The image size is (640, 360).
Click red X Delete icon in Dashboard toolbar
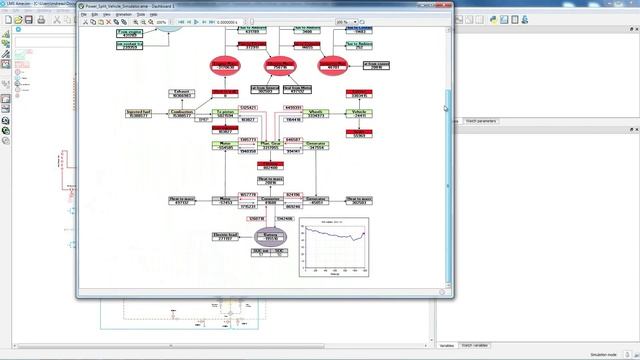(109, 22)
